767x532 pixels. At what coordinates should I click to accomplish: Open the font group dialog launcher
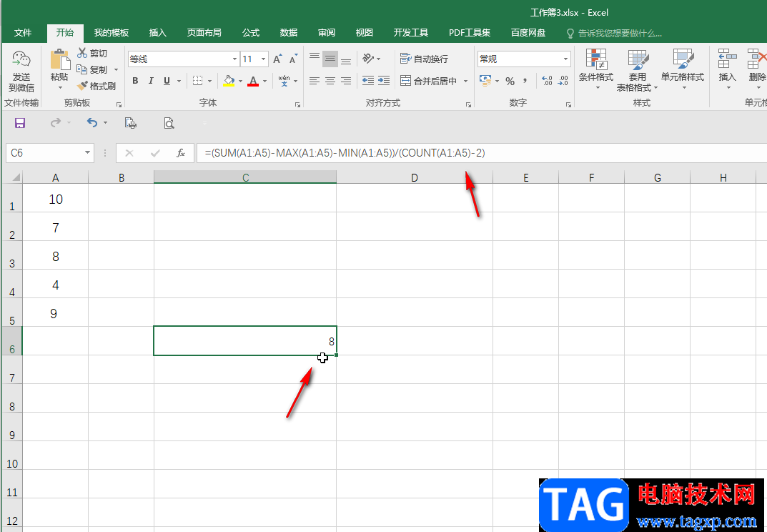pos(297,104)
